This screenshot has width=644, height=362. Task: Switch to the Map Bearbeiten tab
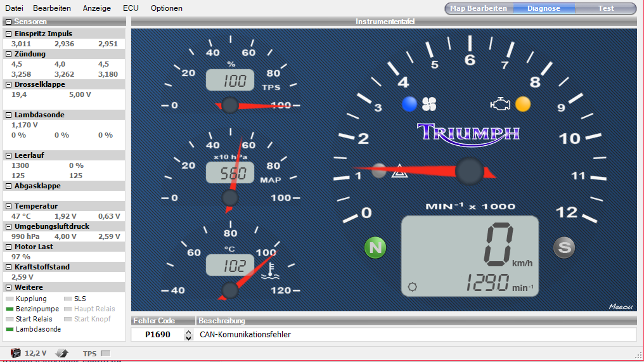[x=479, y=8]
